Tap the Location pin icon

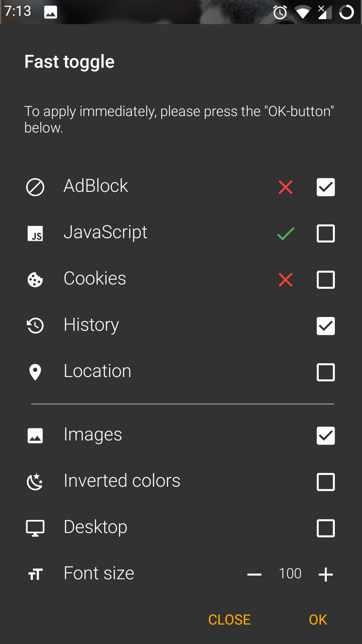[x=35, y=372]
